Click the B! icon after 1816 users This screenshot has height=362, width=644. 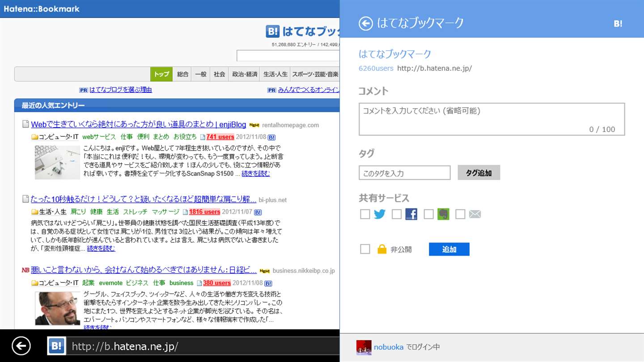click(258, 212)
